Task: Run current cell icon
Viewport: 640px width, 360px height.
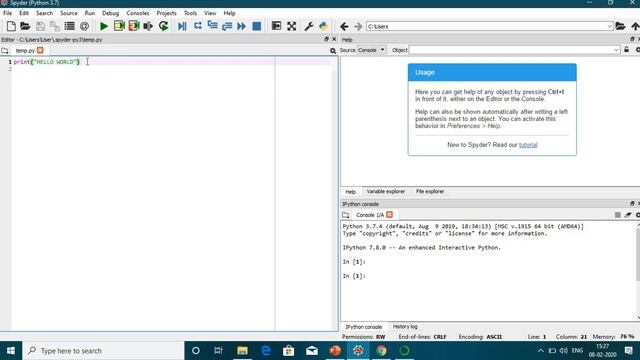Action: (119, 26)
